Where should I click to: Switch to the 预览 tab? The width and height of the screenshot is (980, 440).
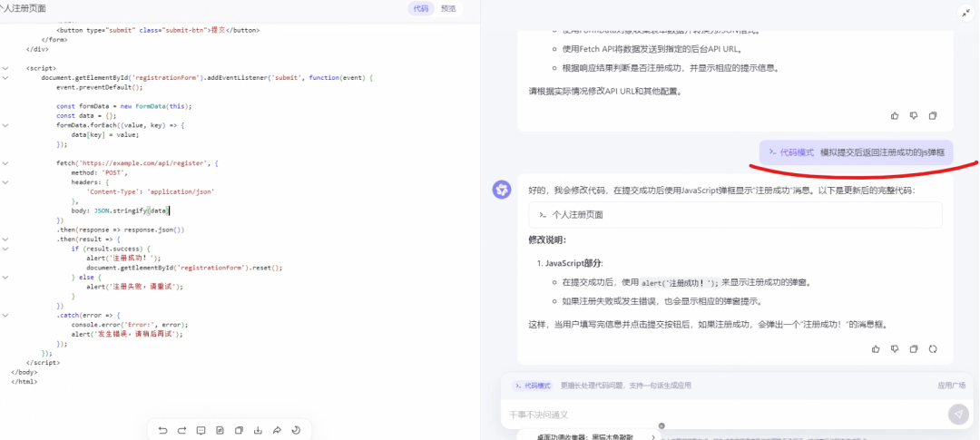click(x=448, y=9)
